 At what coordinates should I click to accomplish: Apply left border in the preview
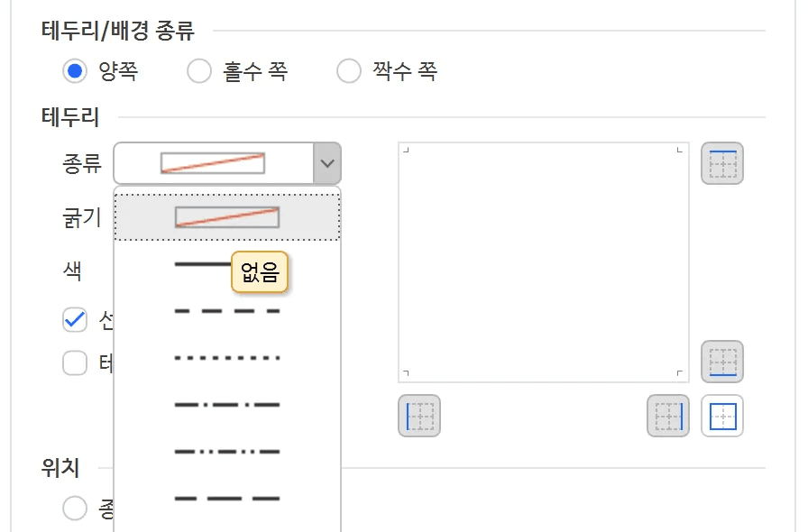point(418,416)
